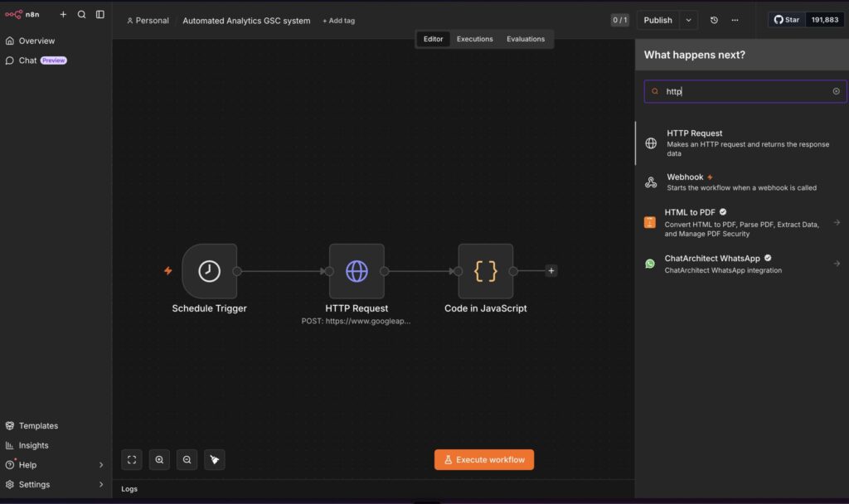Screen dimensions: 849x504
Task: Click the GitHub Star button
Action: 786,20
